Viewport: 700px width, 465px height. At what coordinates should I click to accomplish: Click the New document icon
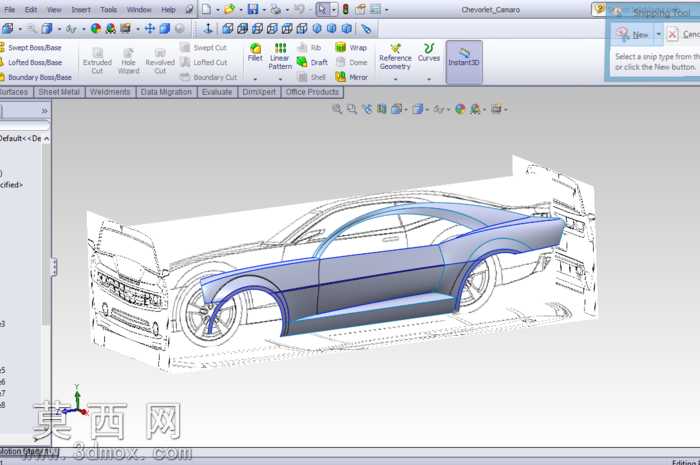point(206,9)
